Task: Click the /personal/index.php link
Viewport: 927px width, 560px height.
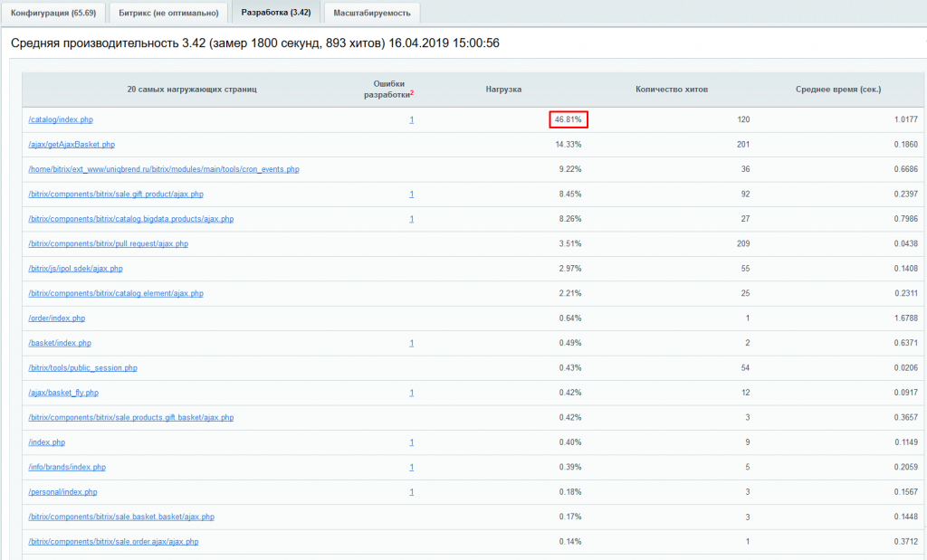Action: coord(62,492)
